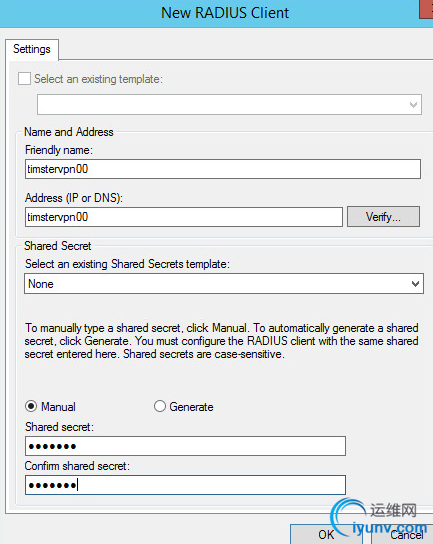Click the Shared Secret group heading
This screenshot has height=544, width=433.
pos(58,246)
